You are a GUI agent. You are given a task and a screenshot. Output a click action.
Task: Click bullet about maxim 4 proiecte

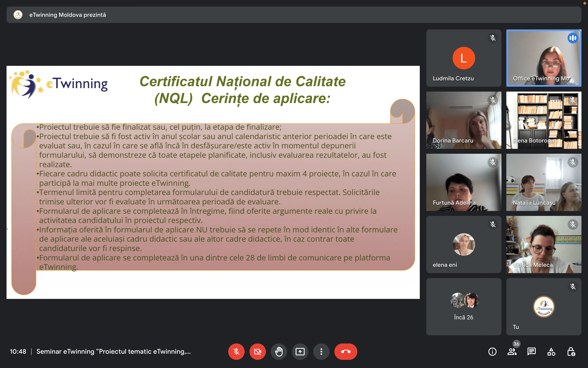(x=216, y=178)
